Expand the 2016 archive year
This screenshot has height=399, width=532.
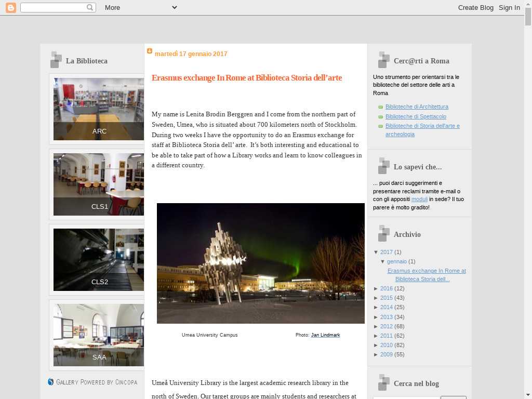(376, 288)
